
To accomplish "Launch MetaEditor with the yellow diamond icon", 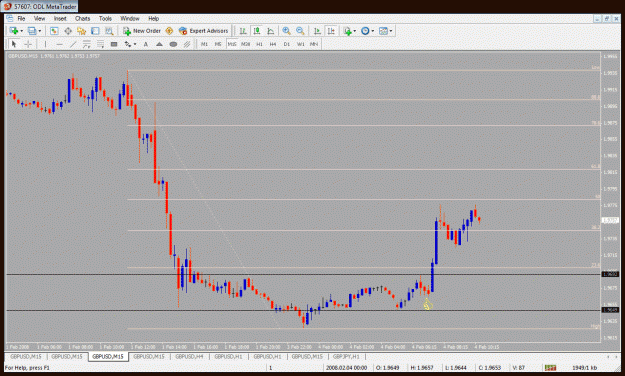I will pos(169,31).
